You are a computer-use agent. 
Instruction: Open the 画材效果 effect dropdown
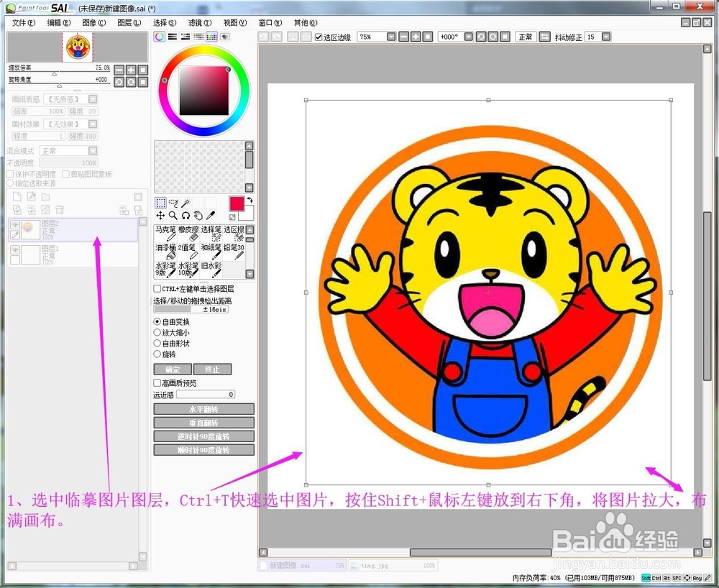(x=93, y=124)
